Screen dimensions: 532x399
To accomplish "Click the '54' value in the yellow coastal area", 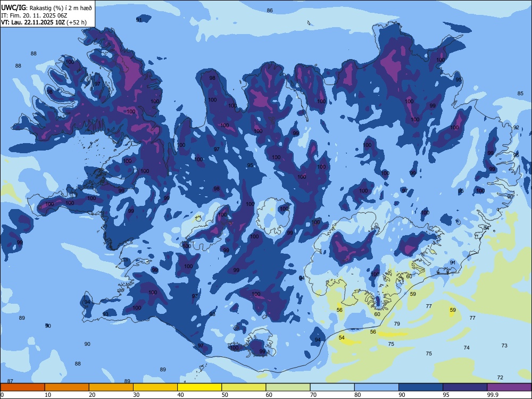I will (342, 337).
